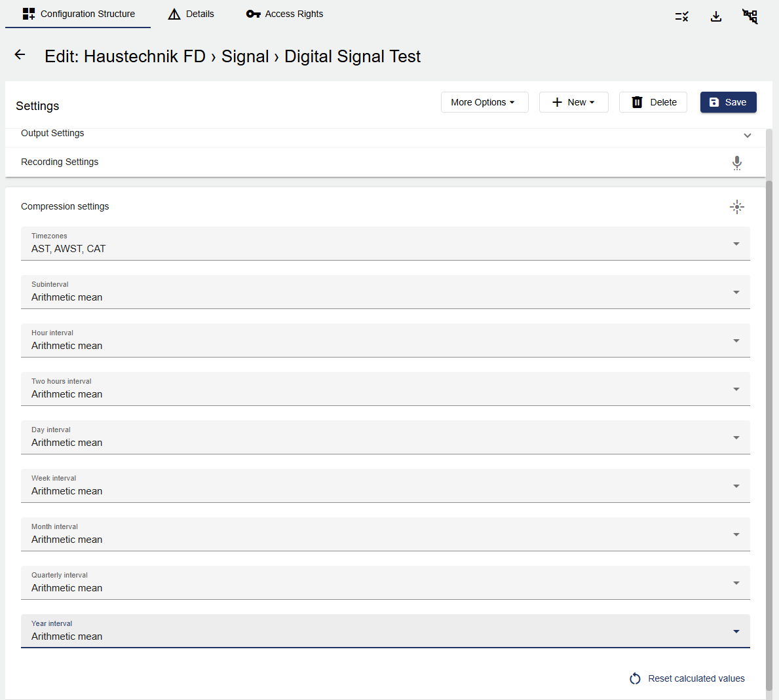Click the circular reset icon near Reset calculated values
The width and height of the screenshot is (779, 700).
(x=635, y=679)
